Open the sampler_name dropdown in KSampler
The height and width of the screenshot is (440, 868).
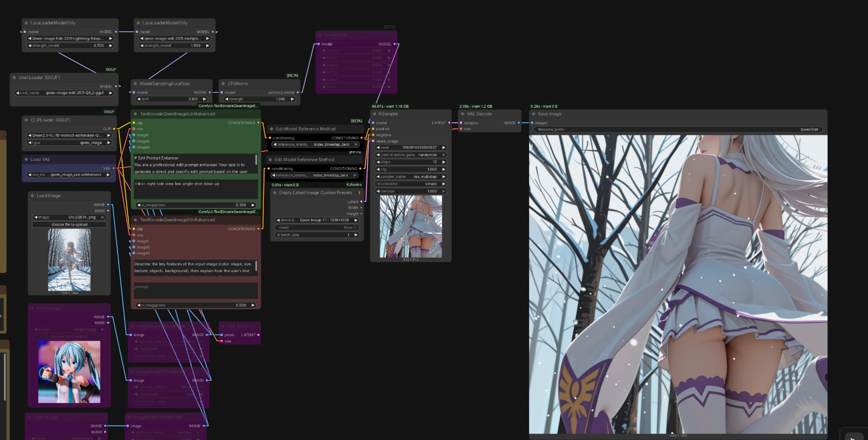tap(411, 177)
